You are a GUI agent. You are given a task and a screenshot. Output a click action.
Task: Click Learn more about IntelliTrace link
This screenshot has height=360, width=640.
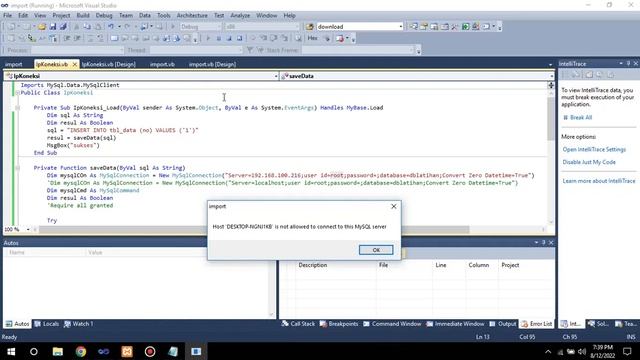point(599,181)
